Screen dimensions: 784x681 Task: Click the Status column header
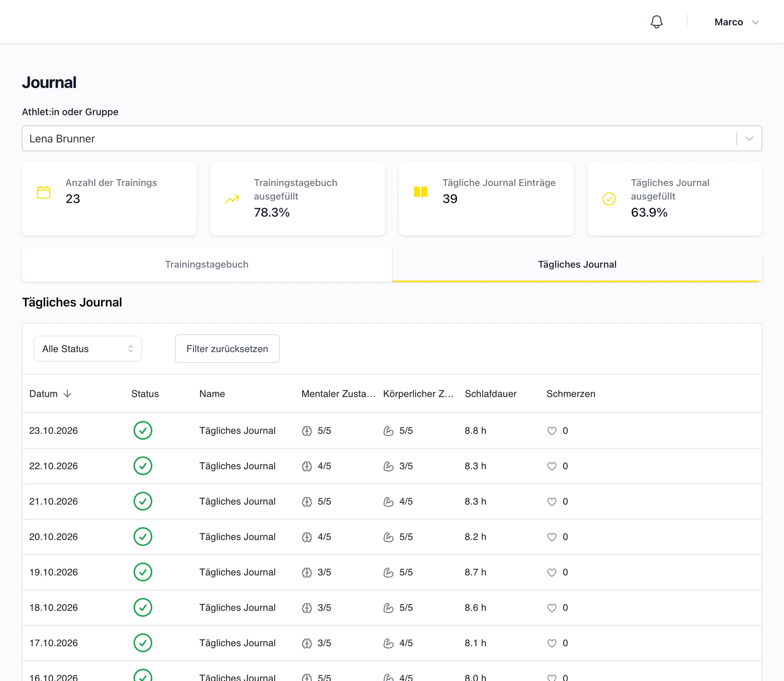coord(145,394)
